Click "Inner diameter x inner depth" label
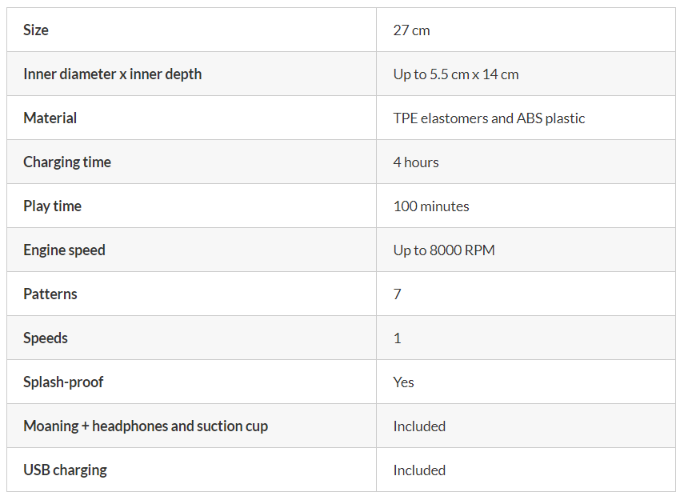681x500 pixels. coord(112,74)
